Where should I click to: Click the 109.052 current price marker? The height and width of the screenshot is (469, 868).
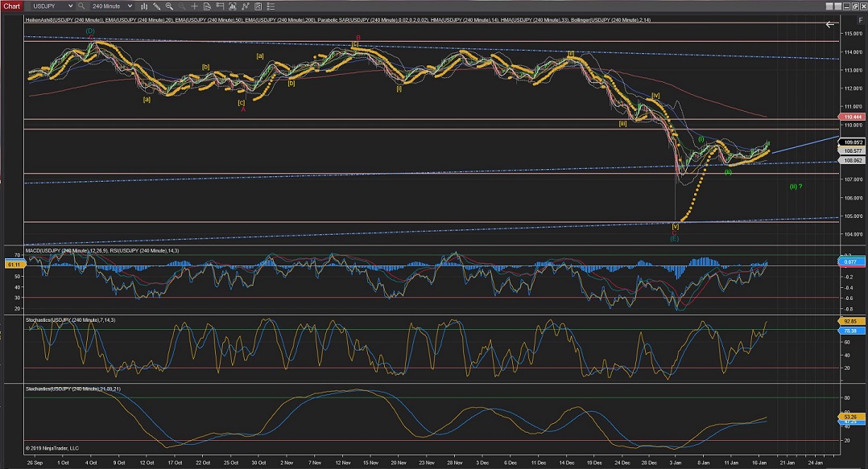852,142
